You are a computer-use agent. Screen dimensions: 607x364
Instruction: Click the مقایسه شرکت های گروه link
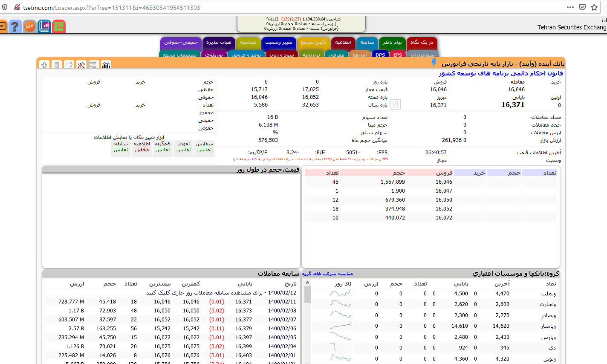pos(327,274)
